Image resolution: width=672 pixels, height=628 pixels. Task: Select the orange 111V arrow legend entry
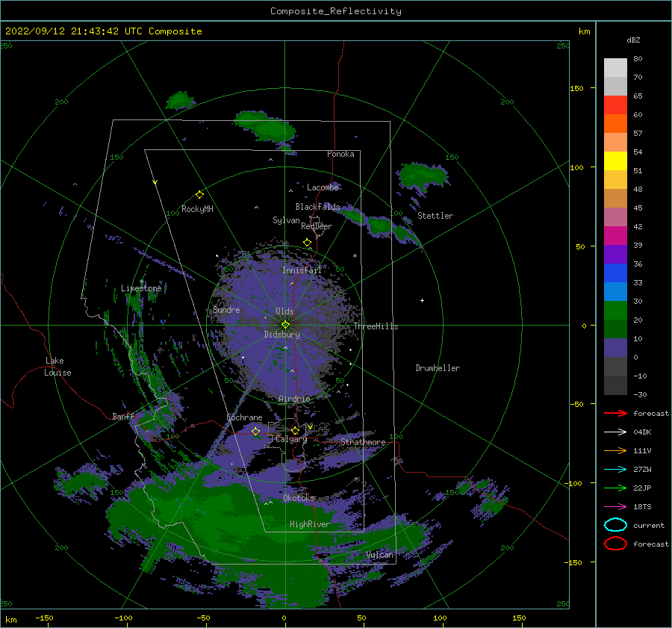(615, 450)
